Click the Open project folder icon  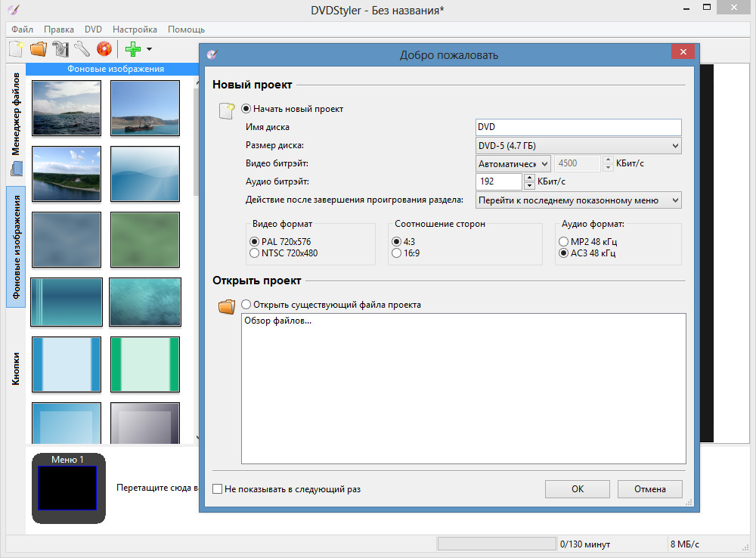click(x=38, y=50)
